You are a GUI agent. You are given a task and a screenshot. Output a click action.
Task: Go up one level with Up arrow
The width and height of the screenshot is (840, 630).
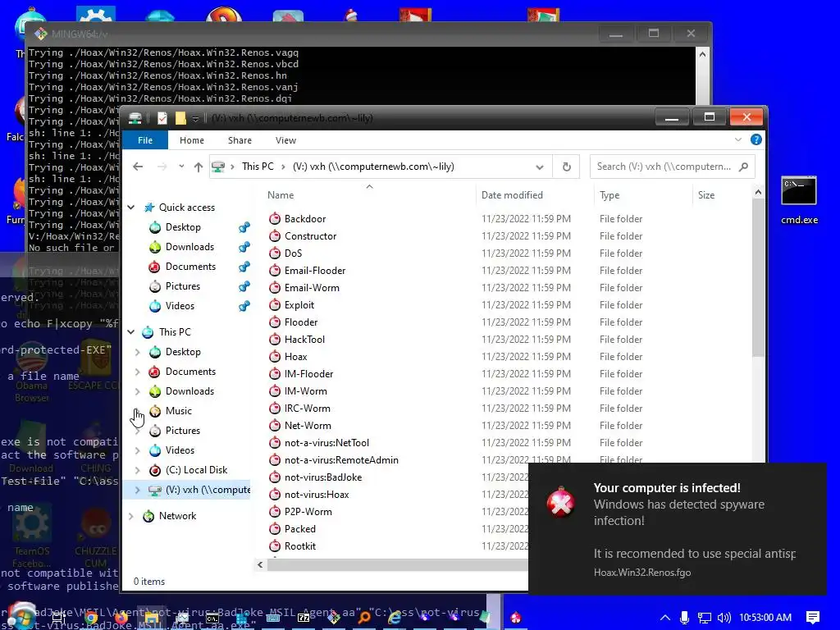click(x=199, y=167)
